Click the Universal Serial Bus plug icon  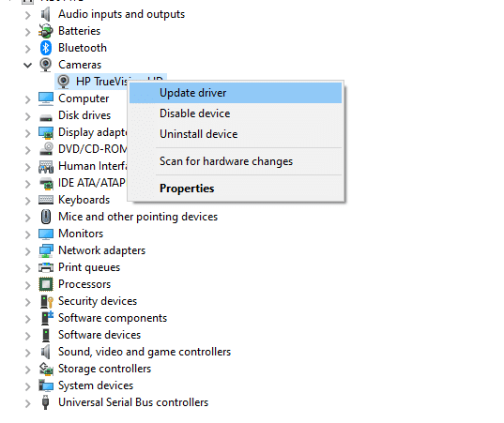(46, 402)
